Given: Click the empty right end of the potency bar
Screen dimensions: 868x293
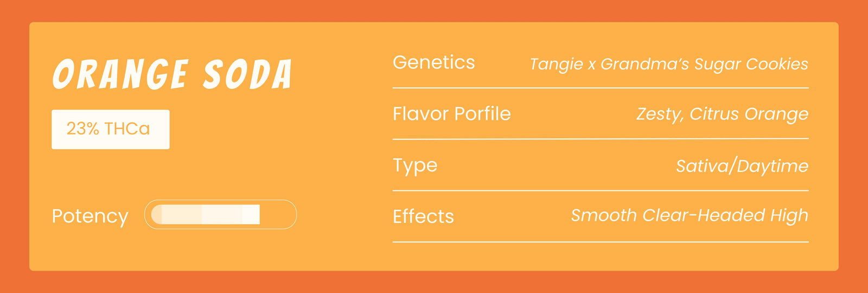Looking at the screenshot, I should tap(278, 214).
